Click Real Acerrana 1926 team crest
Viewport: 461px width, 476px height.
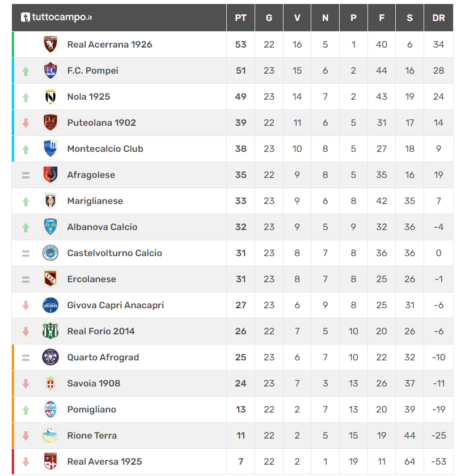point(50,44)
